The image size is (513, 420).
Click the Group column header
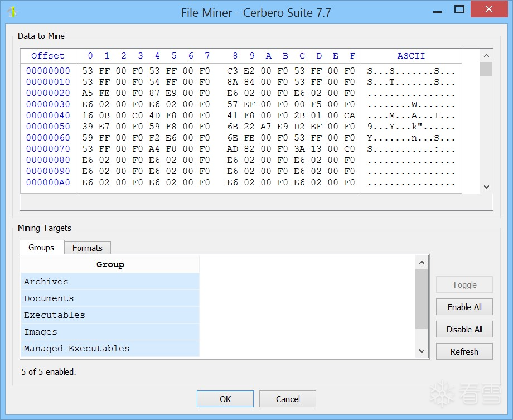[x=110, y=264]
